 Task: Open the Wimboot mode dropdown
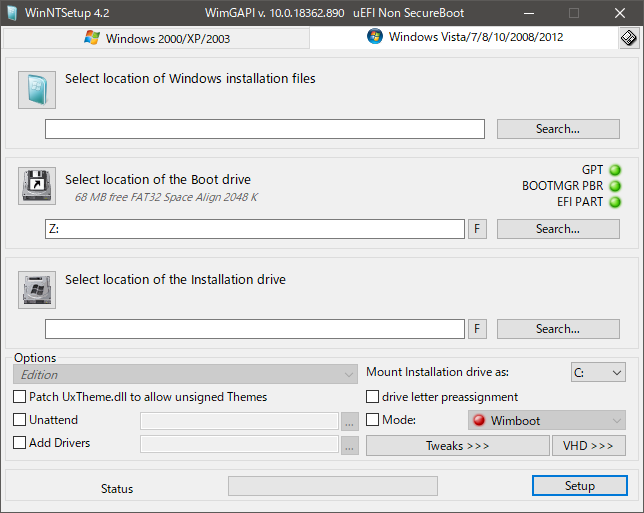(547, 420)
